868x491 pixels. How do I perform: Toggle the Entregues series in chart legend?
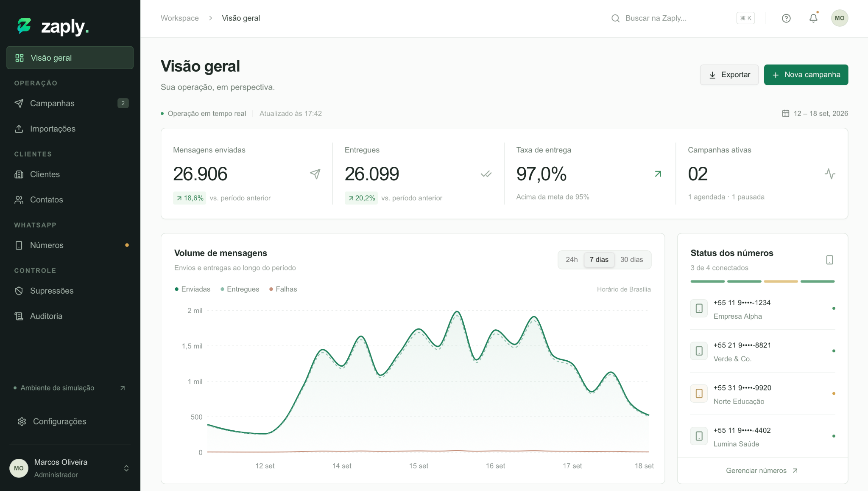[240, 289]
